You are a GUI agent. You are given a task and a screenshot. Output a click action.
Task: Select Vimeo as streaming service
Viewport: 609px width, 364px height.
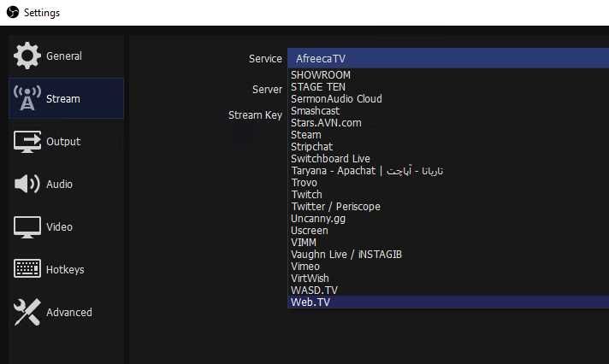[x=305, y=267]
